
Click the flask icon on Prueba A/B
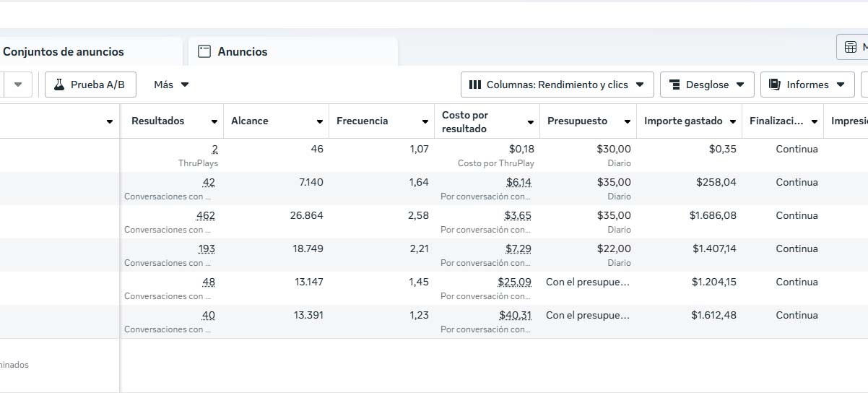(59, 85)
